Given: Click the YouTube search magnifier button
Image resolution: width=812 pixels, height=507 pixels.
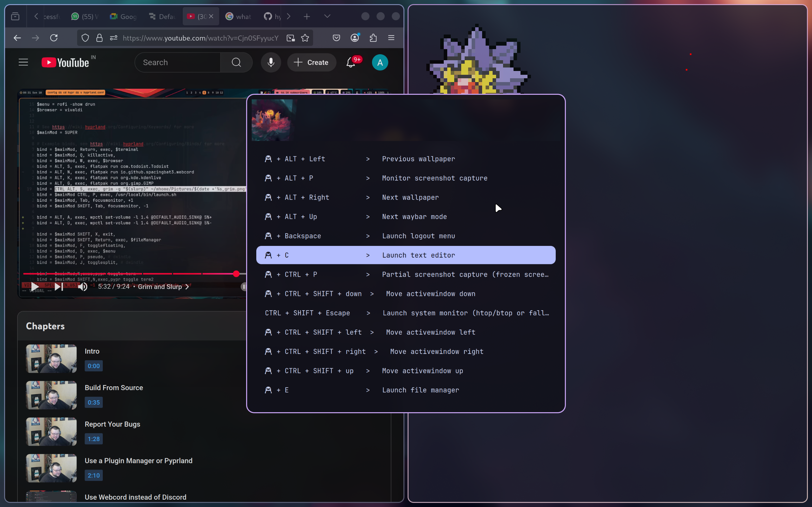Looking at the screenshot, I should coord(236,62).
